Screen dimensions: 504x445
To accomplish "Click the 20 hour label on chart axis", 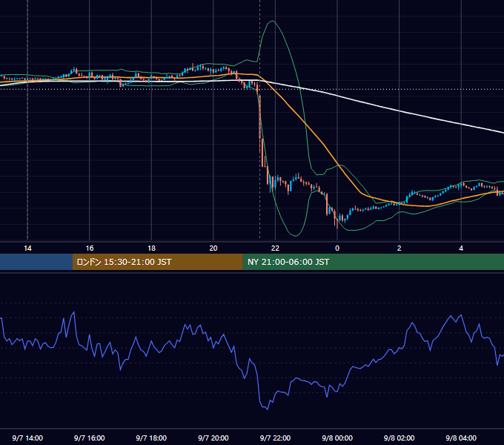I will tap(213, 248).
